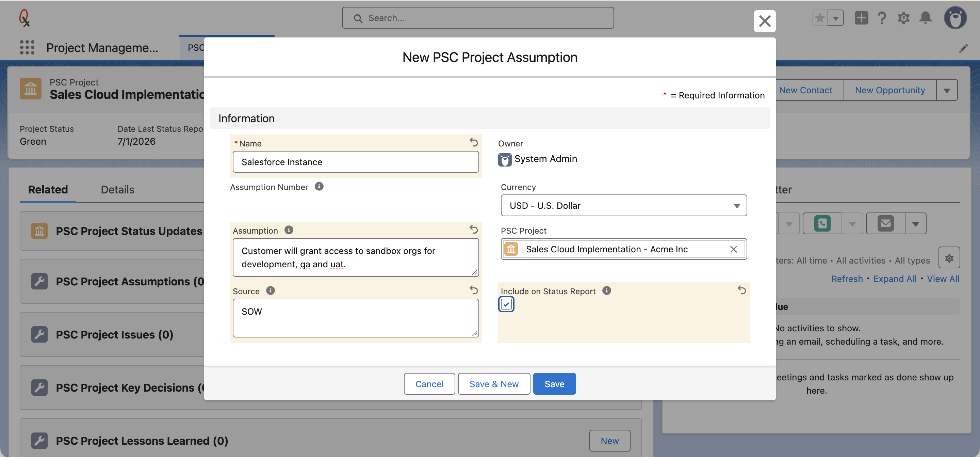
Task: Open the dropdown beside the call icon
Action: (x=852, y=223)
